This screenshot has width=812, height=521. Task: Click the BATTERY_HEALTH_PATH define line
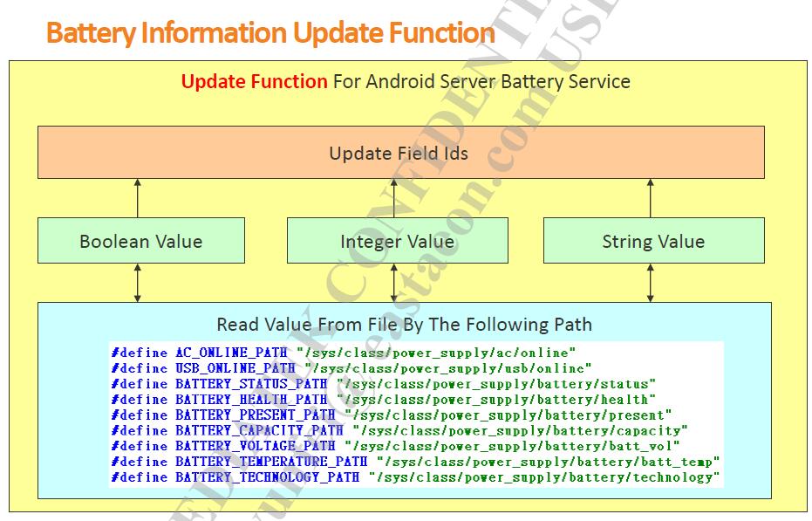383,400
